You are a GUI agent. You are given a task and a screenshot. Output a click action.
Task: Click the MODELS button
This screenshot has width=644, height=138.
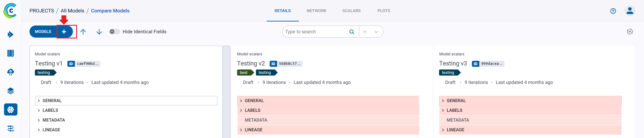(x=43, y=32)
